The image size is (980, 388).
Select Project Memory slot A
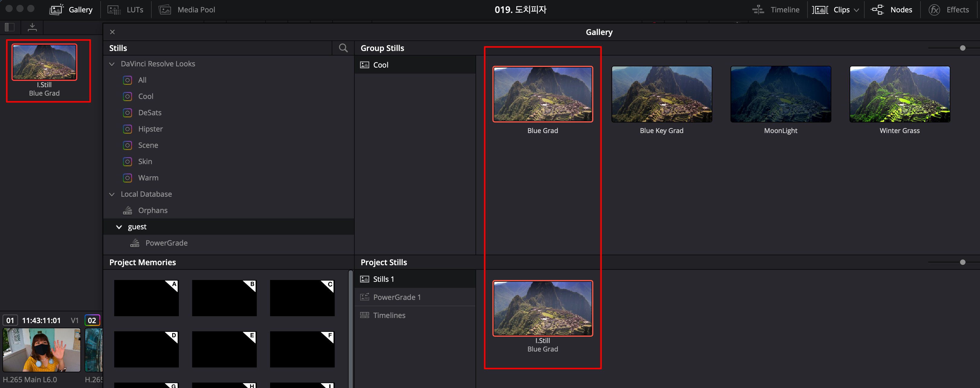coord(146,298)
